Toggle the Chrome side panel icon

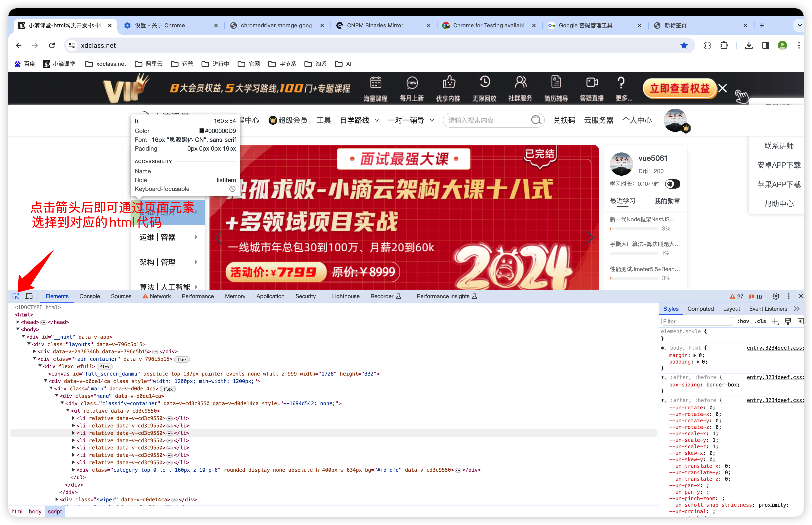pos(765,45)
